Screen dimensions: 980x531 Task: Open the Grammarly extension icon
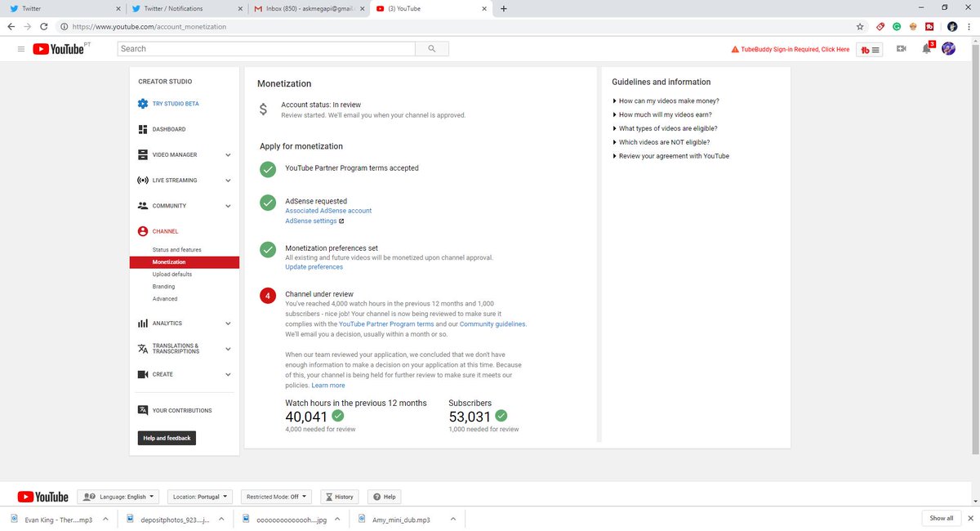pos(896,26)
